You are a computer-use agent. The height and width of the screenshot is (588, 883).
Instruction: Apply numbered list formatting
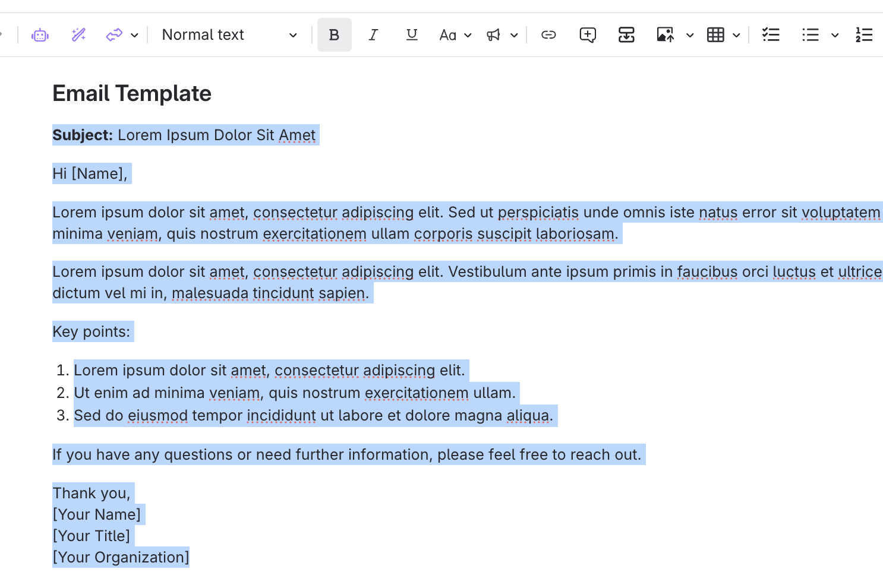(864, 35)
